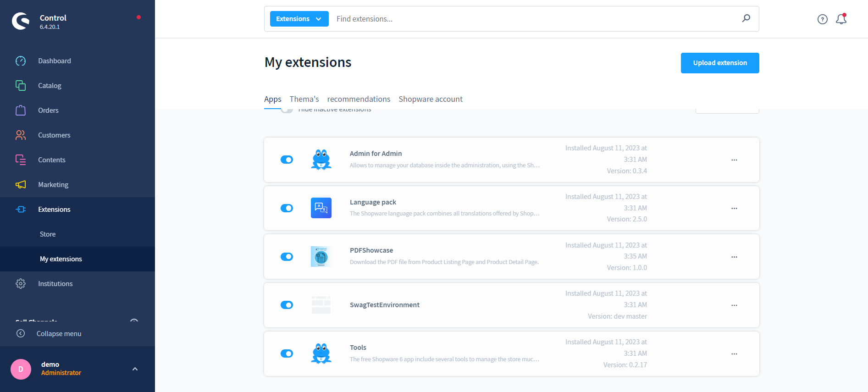Click 'Version: dev master' text

coord(617,316)
